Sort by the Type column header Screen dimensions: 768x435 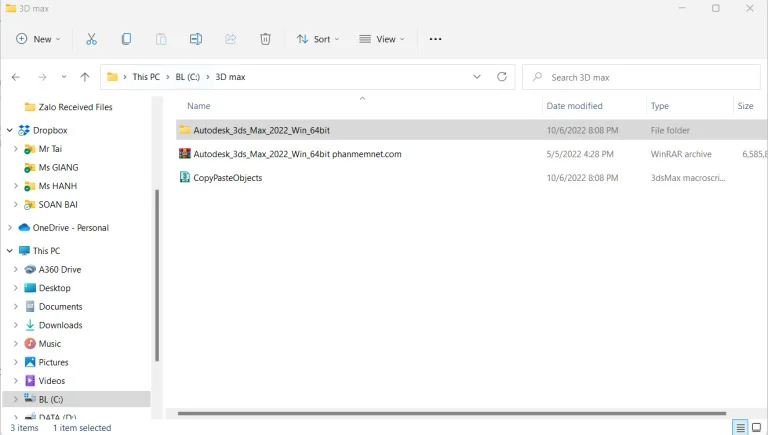pos(660,106)
